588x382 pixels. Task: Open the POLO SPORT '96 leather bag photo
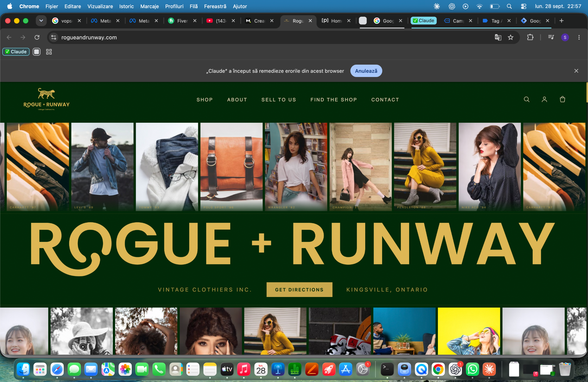pos(231,167)
